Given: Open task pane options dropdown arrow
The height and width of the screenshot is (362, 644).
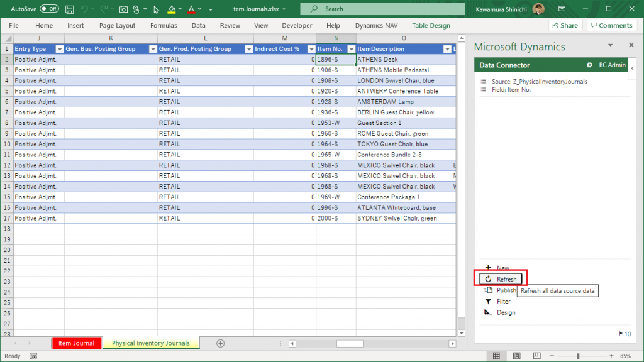Looking at the screenshot, I should click(610, 45).
